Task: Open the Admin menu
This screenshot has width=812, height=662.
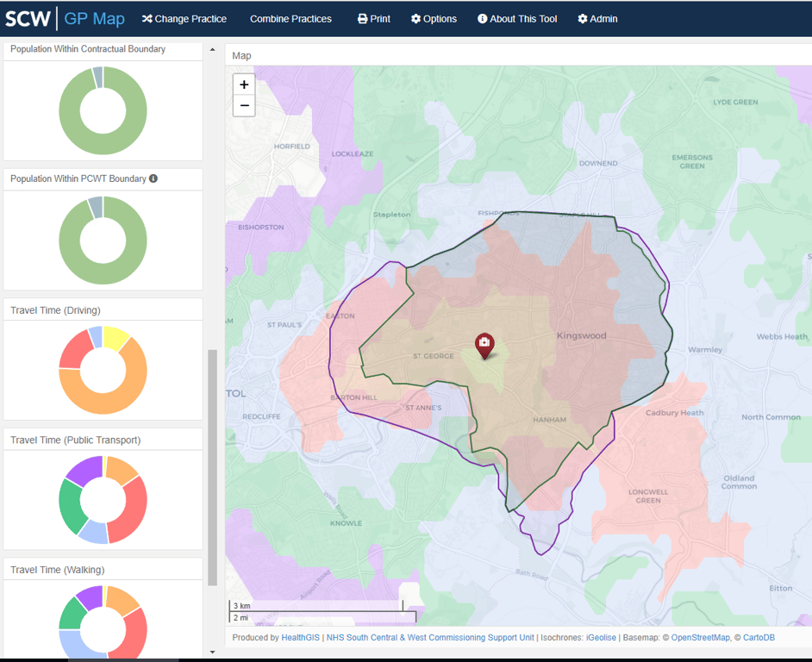Action: (x=597, y=19)
